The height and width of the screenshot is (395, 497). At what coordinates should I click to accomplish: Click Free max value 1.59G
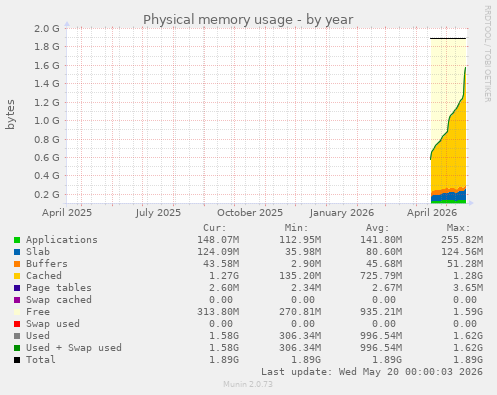[x=468, y=312]
